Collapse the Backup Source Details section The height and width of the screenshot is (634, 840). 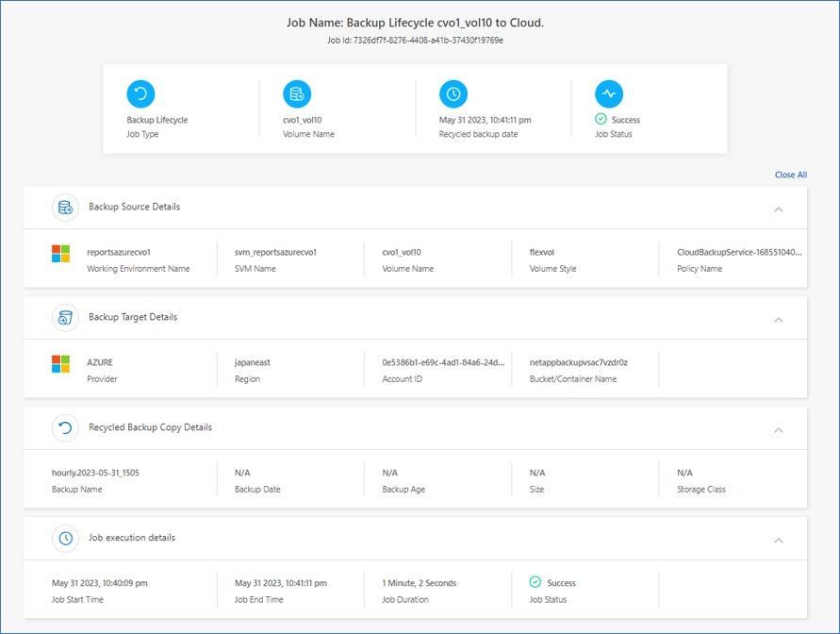coord(778,209)
